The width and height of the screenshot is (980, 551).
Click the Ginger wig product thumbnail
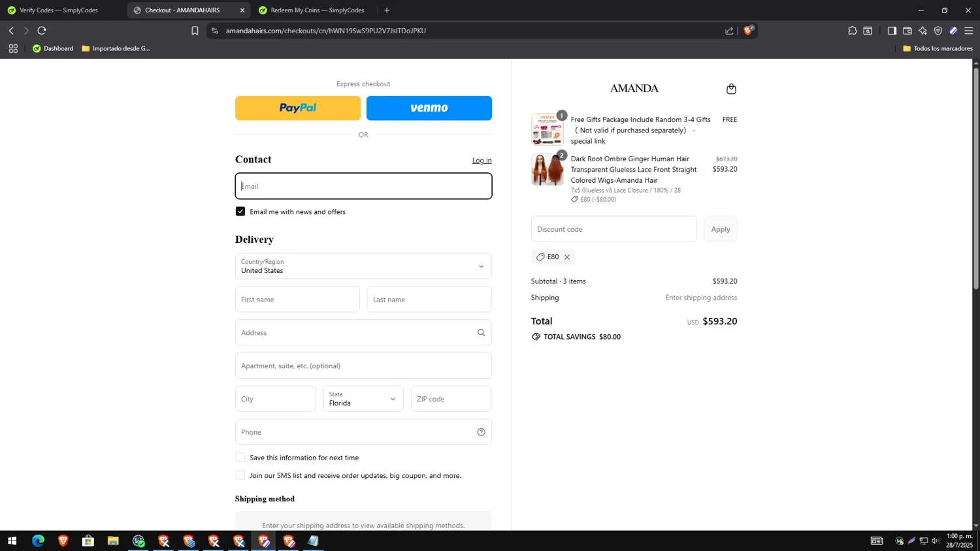coord(547,169)
